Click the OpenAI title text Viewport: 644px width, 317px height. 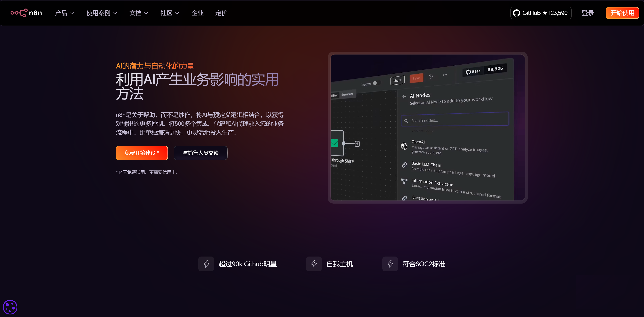pyautogui.click(x=418, y=142)
